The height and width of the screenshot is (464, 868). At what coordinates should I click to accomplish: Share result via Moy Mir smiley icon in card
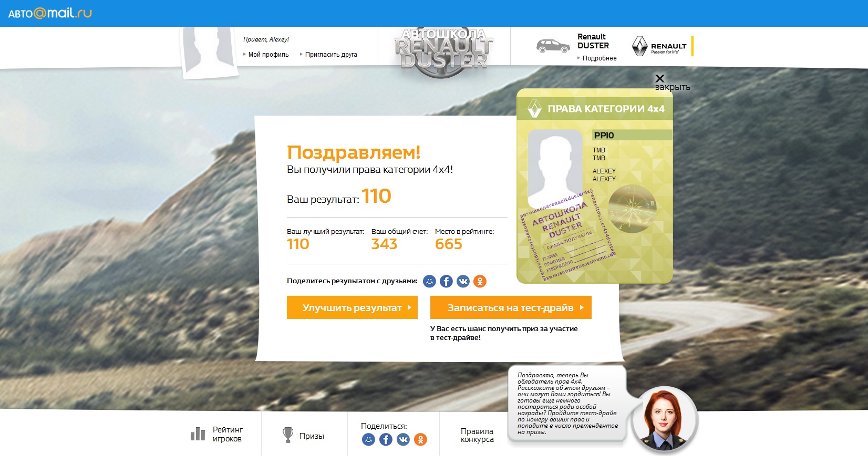point(429,282)
